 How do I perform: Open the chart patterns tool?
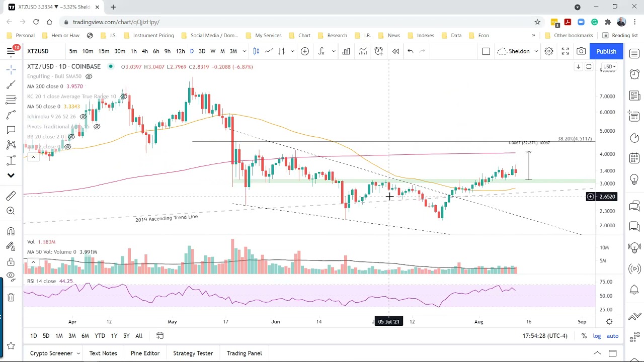11,145
